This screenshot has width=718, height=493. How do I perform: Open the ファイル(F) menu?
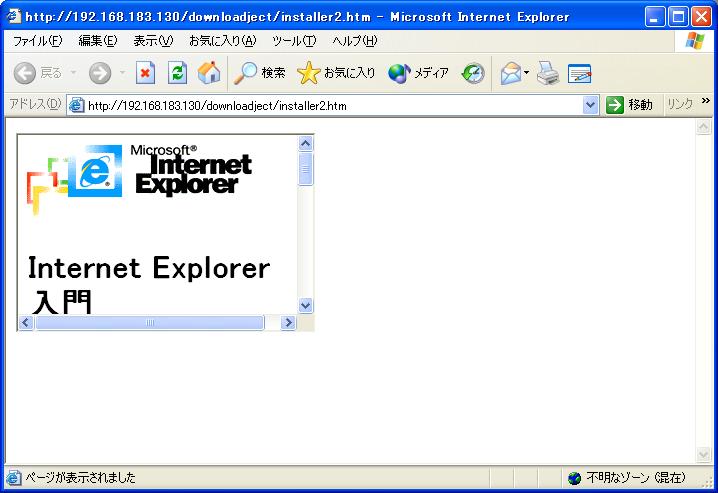(38, 41)
